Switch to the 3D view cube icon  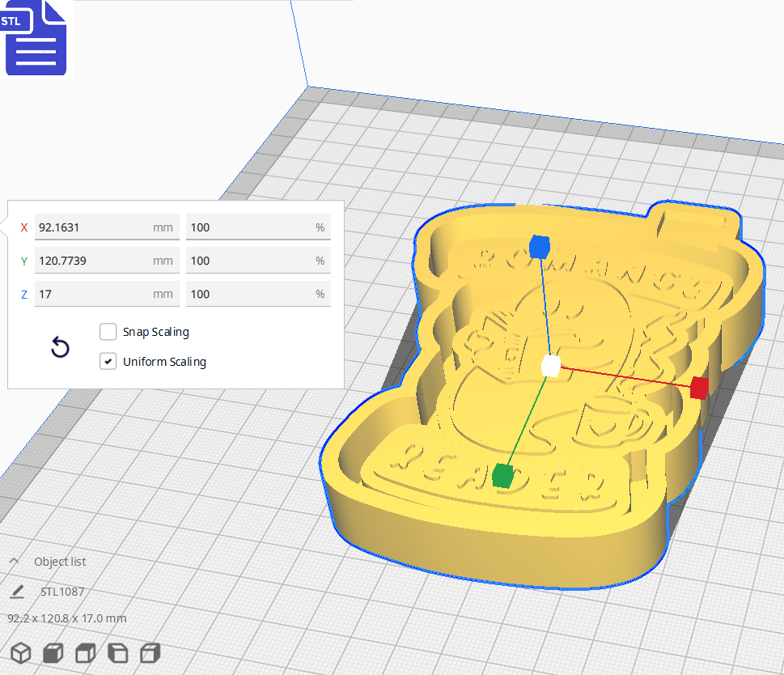(21, 653)
